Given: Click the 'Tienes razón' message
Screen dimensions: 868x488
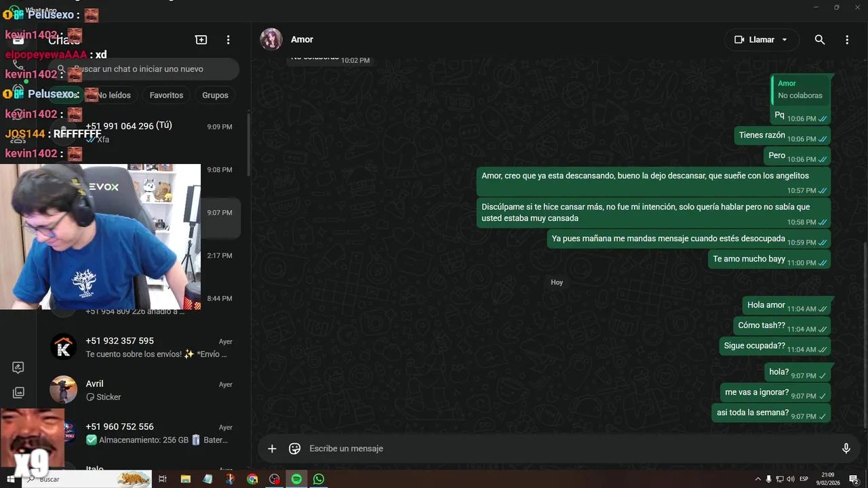Looking at the screenshot, I should 783,136.
